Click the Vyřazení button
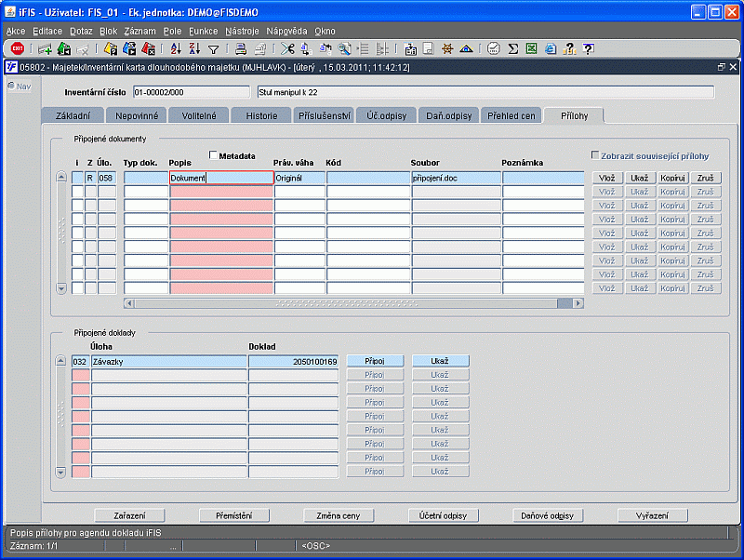 652,515
